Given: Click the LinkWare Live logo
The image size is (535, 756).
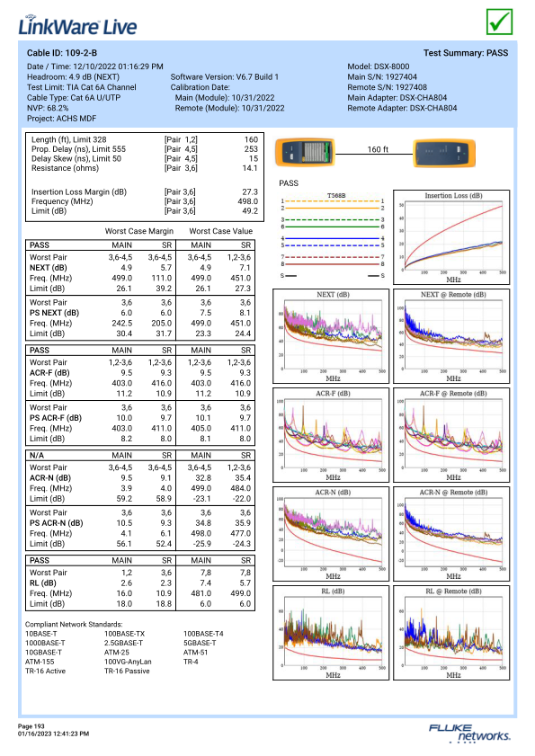Looking at the screenshot, I should click(77, 25).
